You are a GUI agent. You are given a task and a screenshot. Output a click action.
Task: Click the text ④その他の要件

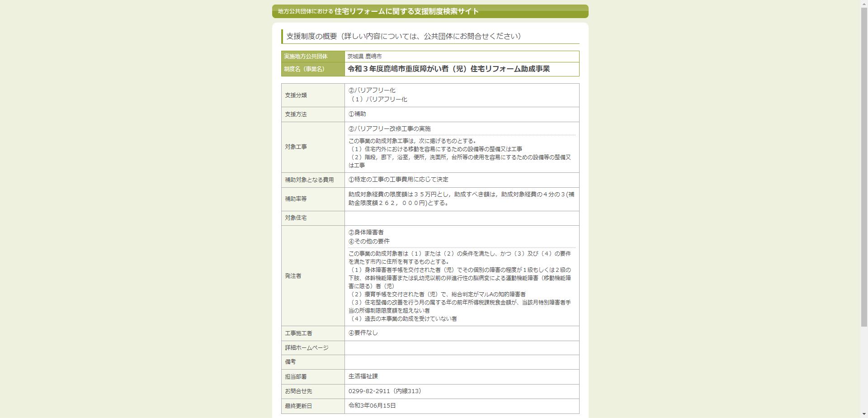click(369, 242)
